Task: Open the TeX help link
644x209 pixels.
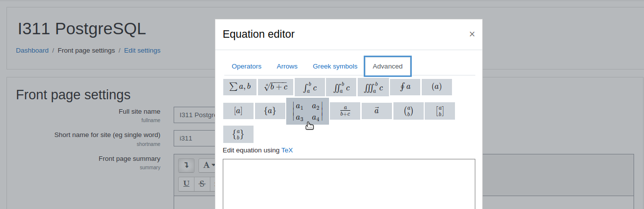Action: pos(287,150)
